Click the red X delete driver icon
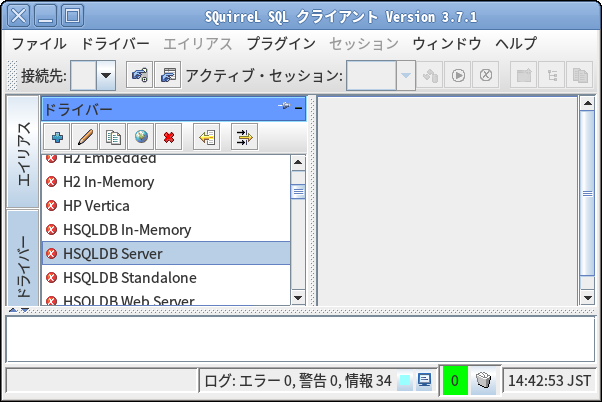 point(169,137)
